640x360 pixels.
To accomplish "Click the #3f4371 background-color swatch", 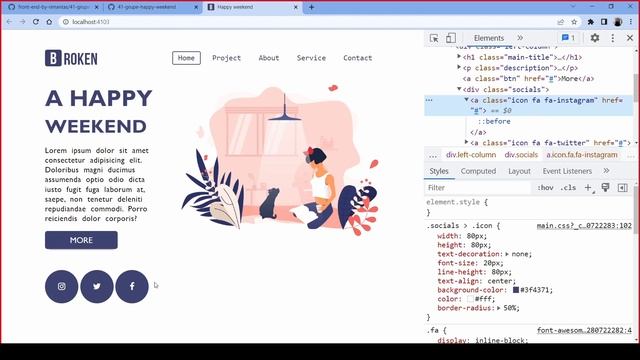I will 516,290.
